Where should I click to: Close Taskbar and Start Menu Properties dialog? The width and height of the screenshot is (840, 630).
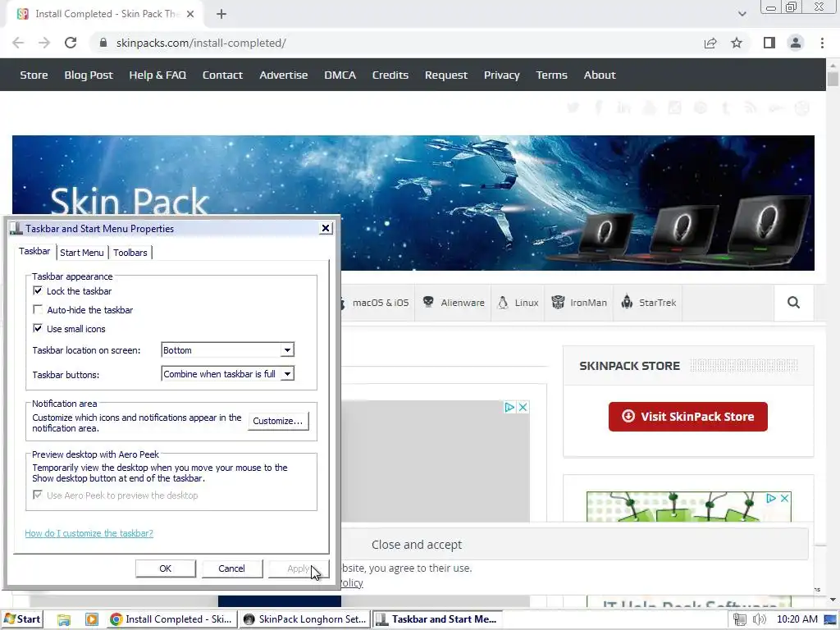325,228
